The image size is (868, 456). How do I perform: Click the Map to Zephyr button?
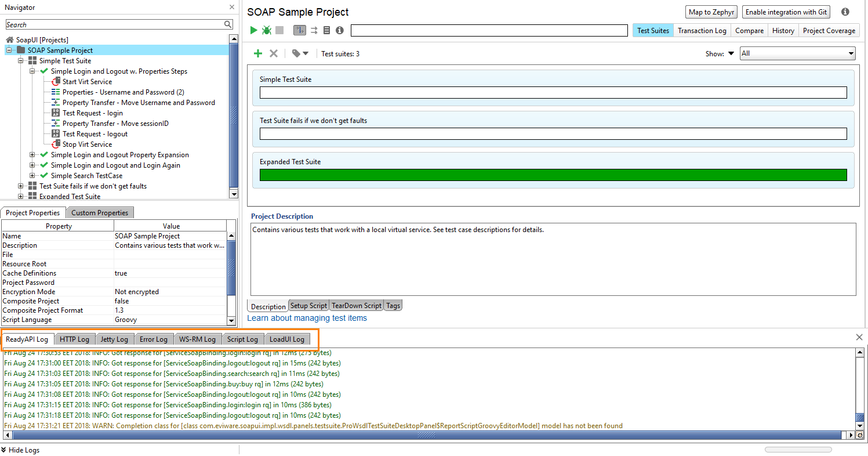[x=711, y=12]
